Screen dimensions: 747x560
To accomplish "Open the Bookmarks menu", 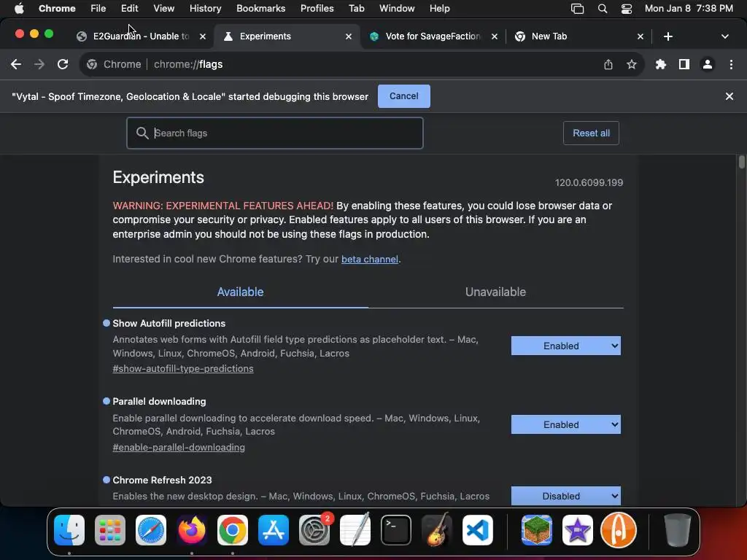I will [260, 9].
